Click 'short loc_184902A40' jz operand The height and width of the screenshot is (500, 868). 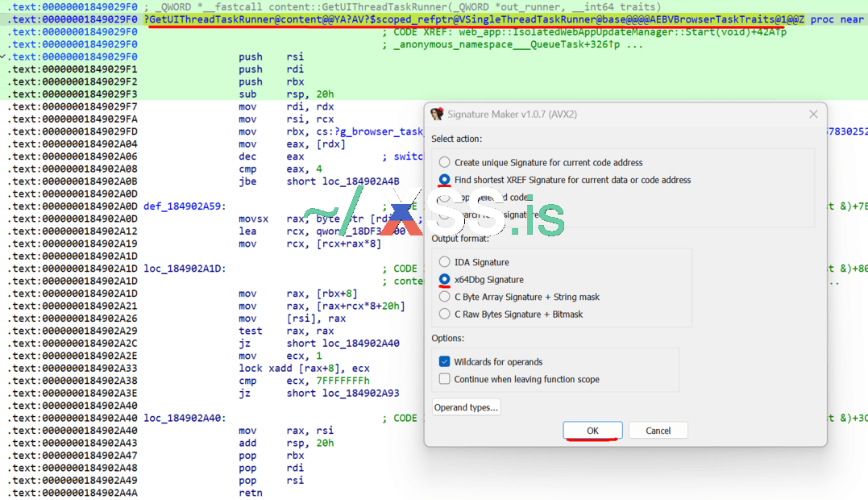tap(343, 344)
